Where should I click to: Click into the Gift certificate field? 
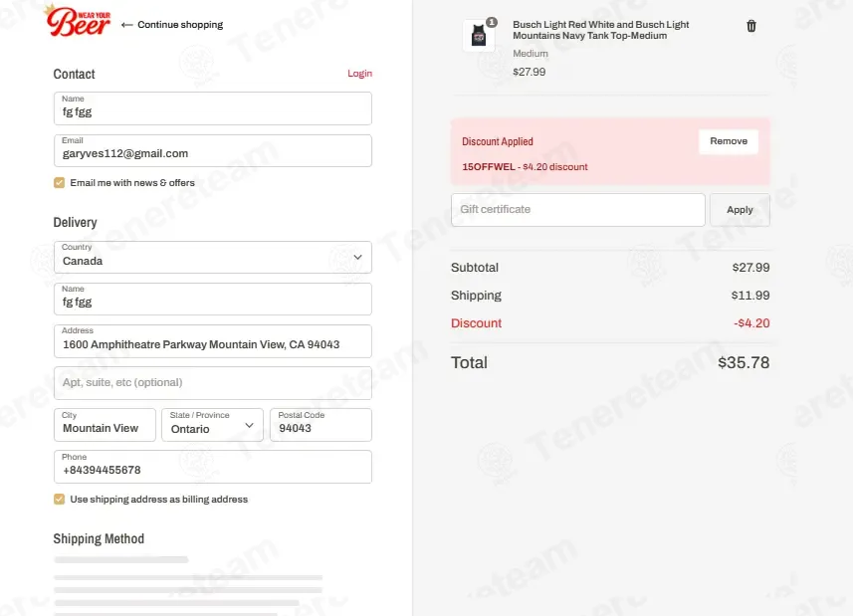coord(577,210)
